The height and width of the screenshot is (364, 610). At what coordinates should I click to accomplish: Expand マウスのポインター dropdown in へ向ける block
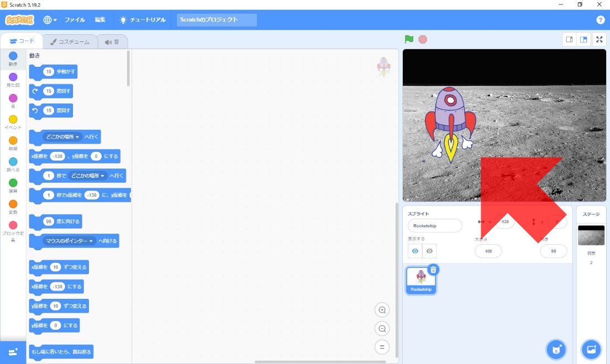[69, 241]
